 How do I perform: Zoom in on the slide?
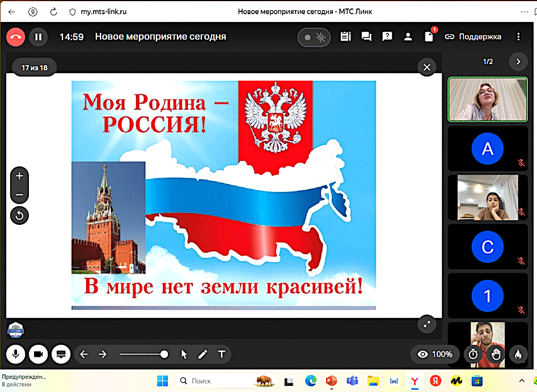(19, 176)
